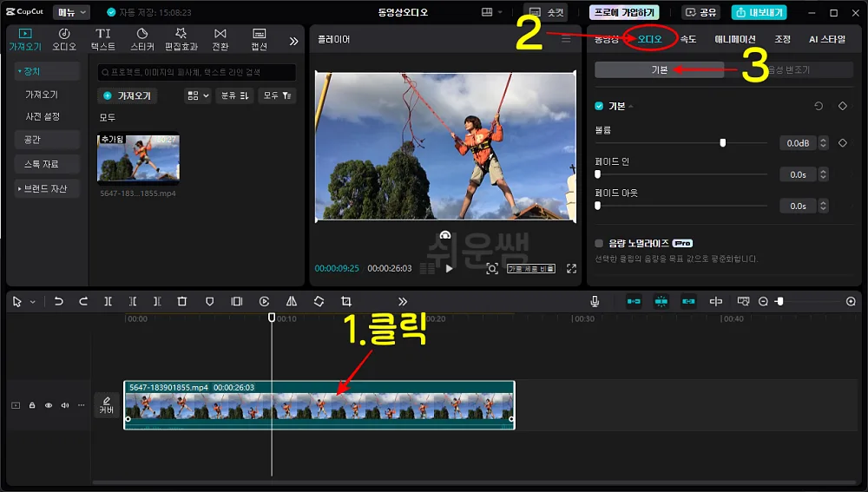
Task: Select the 5647-183...1855.mp4 media thumbnail
Action: pyautogui.click(x=138, y=159)
